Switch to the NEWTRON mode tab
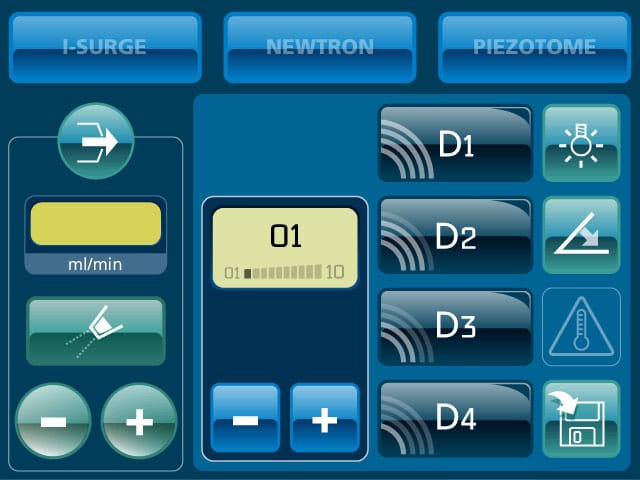640x480 pixels. pyautogui.click(x=320, y=48)
